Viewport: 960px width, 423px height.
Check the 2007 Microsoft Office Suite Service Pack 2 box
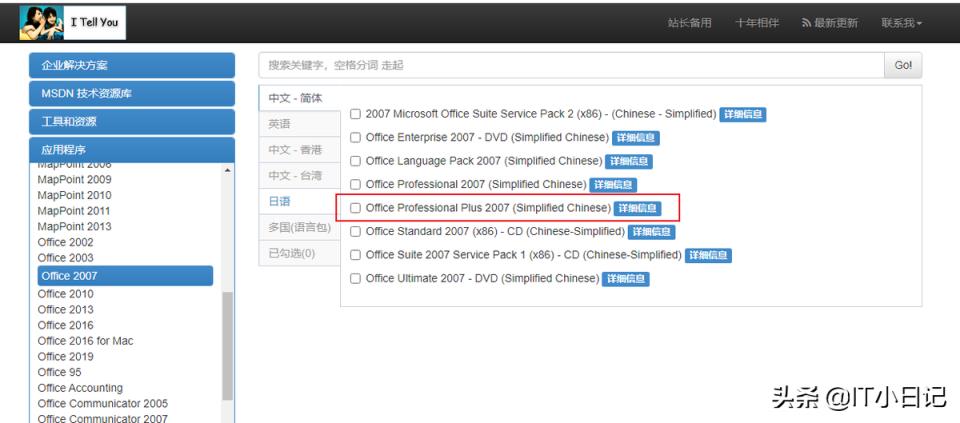(355, 114)
